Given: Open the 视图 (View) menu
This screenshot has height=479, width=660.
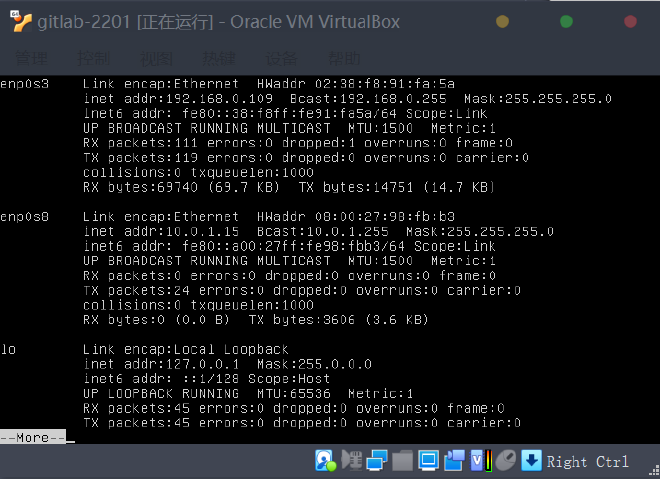Looking at the screenshot, I should pos(157,57).
